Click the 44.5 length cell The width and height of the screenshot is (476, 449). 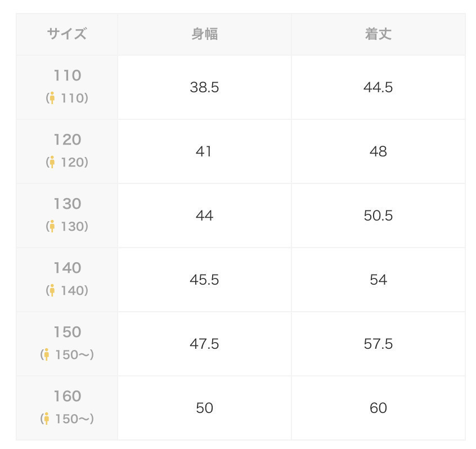378,87
